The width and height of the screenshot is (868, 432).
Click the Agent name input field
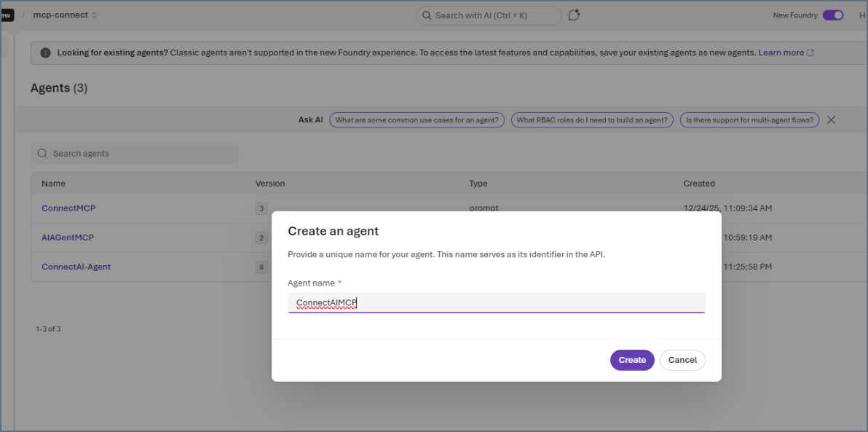coord(496,302)
